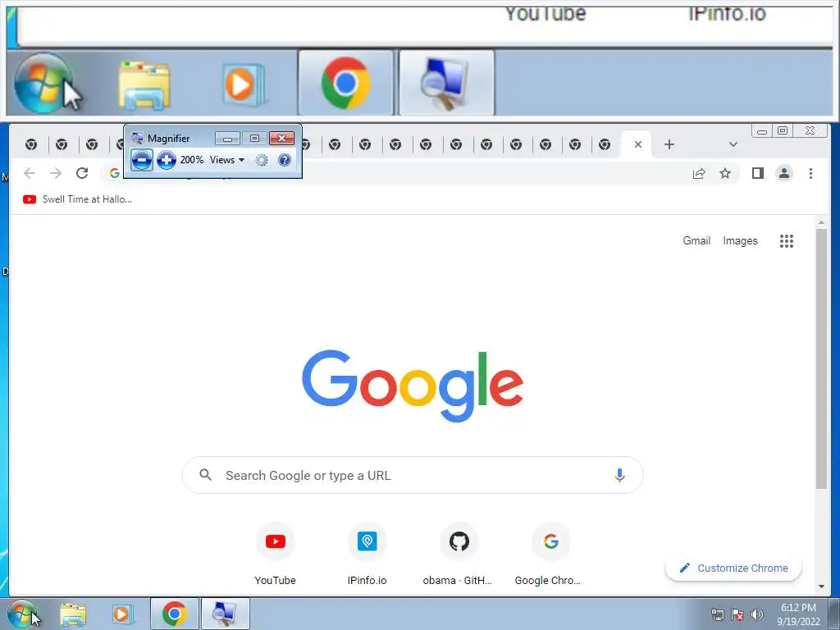Toggle Chrome side panel icon
Screen dimensions: 840x630
(x=757, y=173)
